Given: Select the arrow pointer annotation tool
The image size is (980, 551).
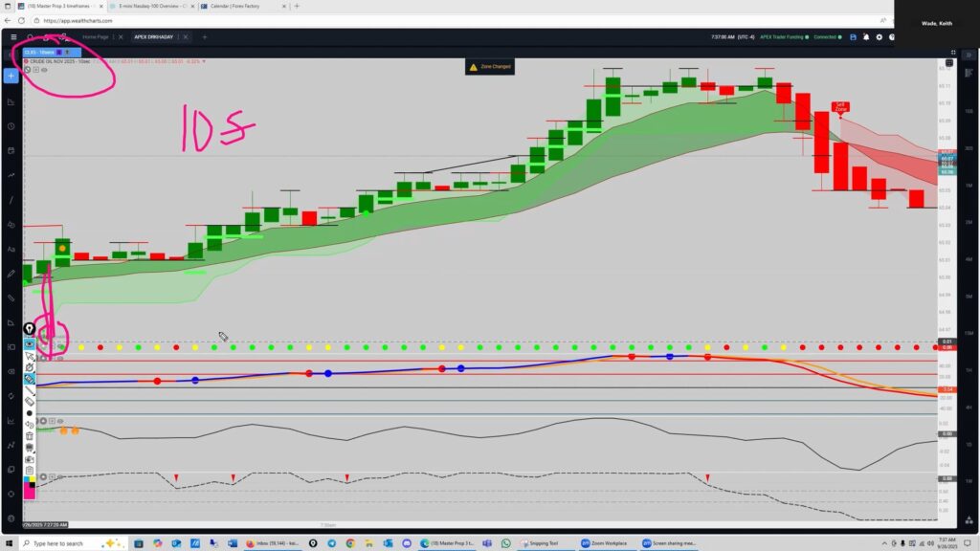Looking at the screenshot, I should (x=30, y=356).
